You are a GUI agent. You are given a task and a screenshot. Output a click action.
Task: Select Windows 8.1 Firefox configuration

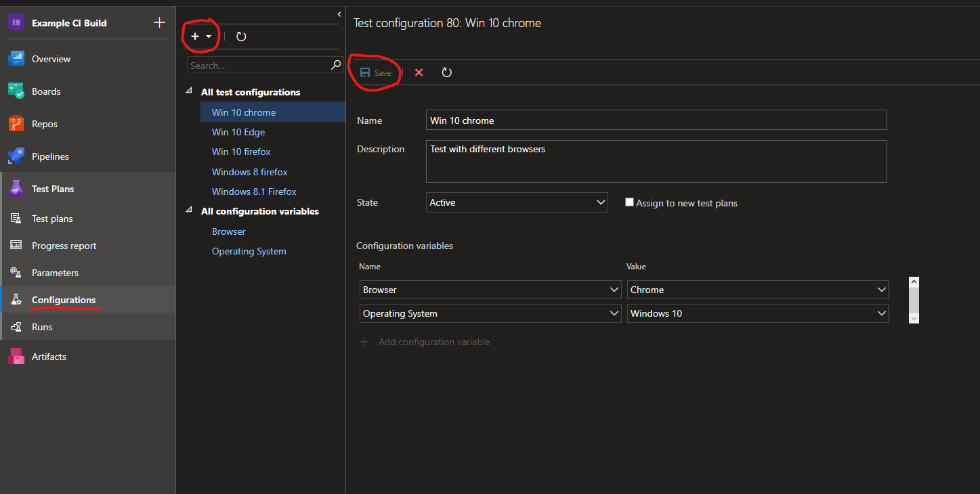[x=254, y=192]
